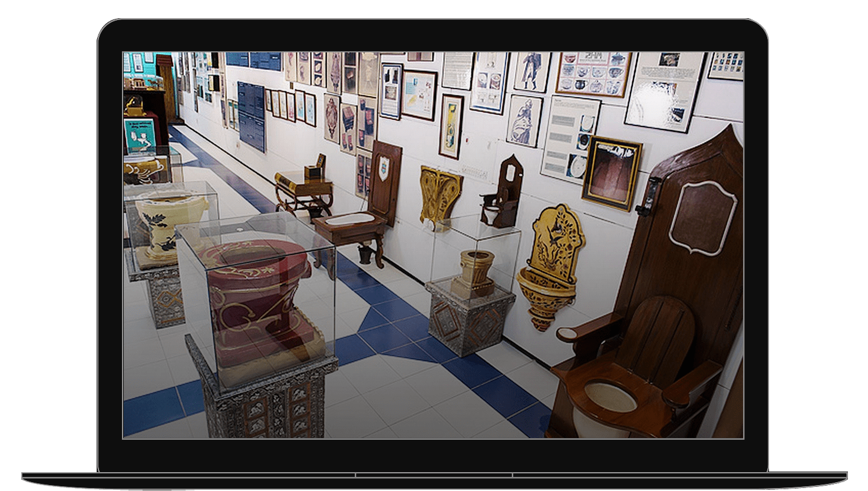The height and width of the screenshot is (491, 868).
Task: Click the teal poster on the left
Action: pyautogui.click(x=140, y=134)
